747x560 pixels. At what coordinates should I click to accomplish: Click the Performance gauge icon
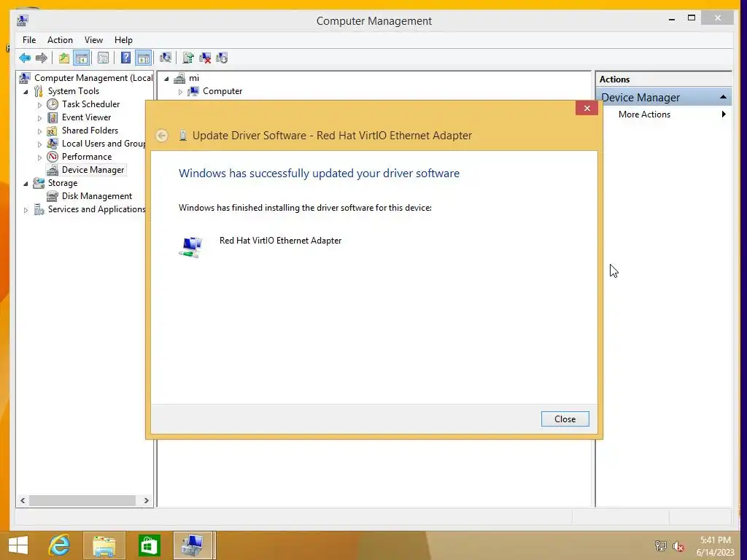click(53, 157)
